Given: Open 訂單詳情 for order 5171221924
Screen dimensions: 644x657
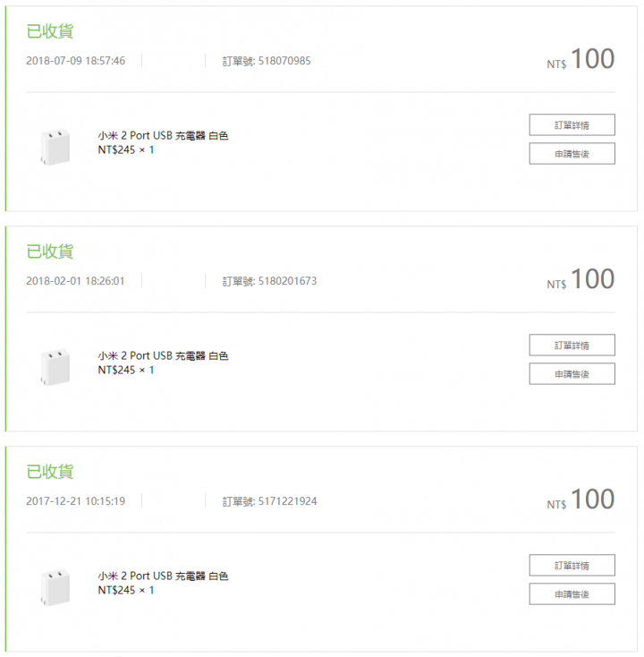Looking at the screenshot, I should point(572,565).
